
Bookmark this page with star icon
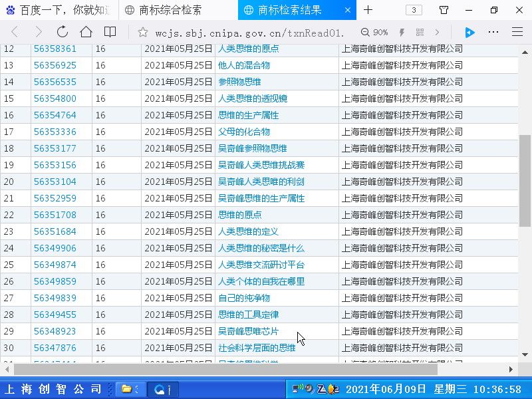coord(142,33)
